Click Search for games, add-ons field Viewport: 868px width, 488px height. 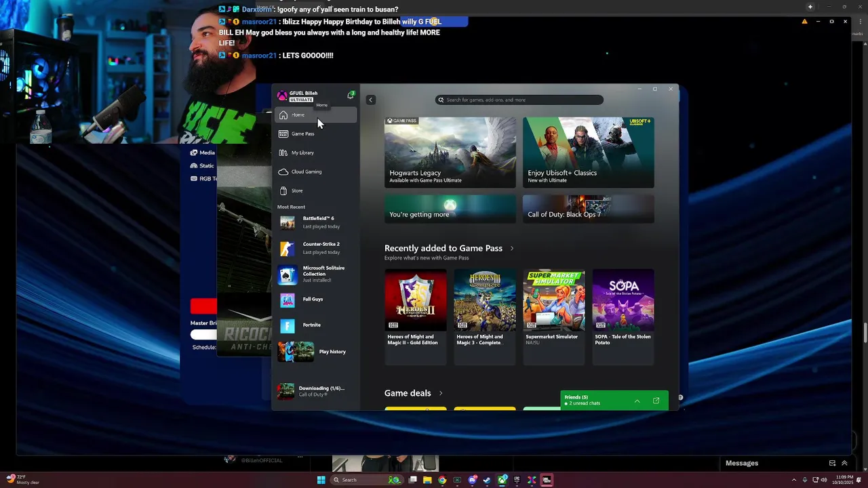(519, 100)
